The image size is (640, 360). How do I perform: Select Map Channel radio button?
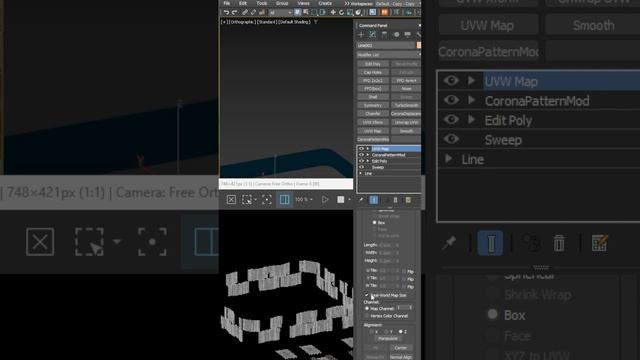(367, 308)
